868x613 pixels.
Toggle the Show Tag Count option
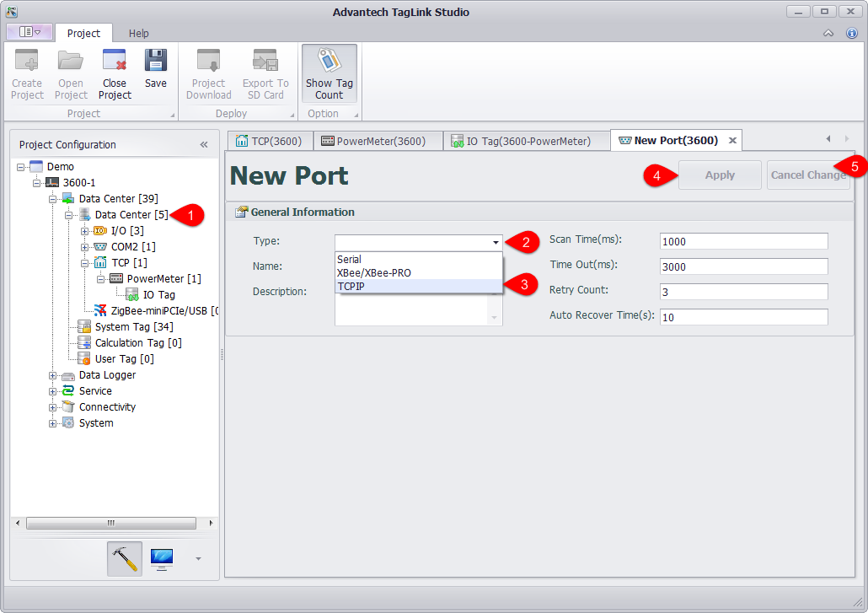(x=330, y=74)
